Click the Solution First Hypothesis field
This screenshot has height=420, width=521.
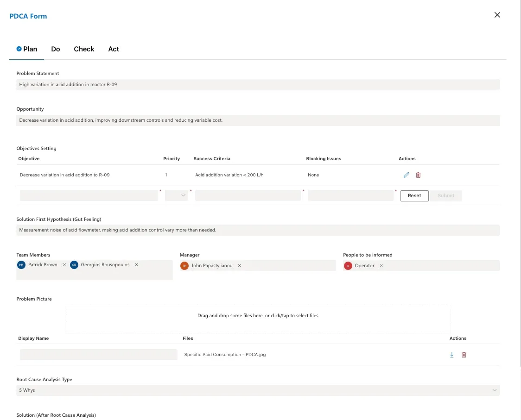(258, 230)
